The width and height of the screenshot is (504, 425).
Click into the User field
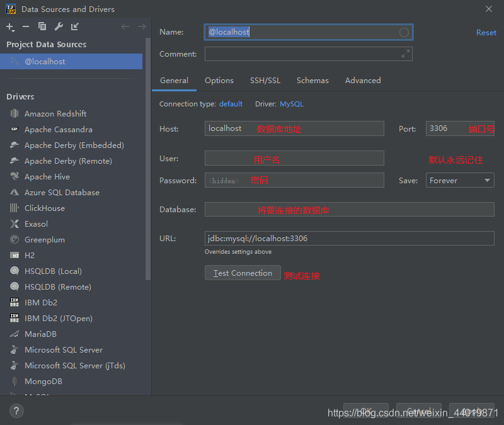[x=294, y=158]
